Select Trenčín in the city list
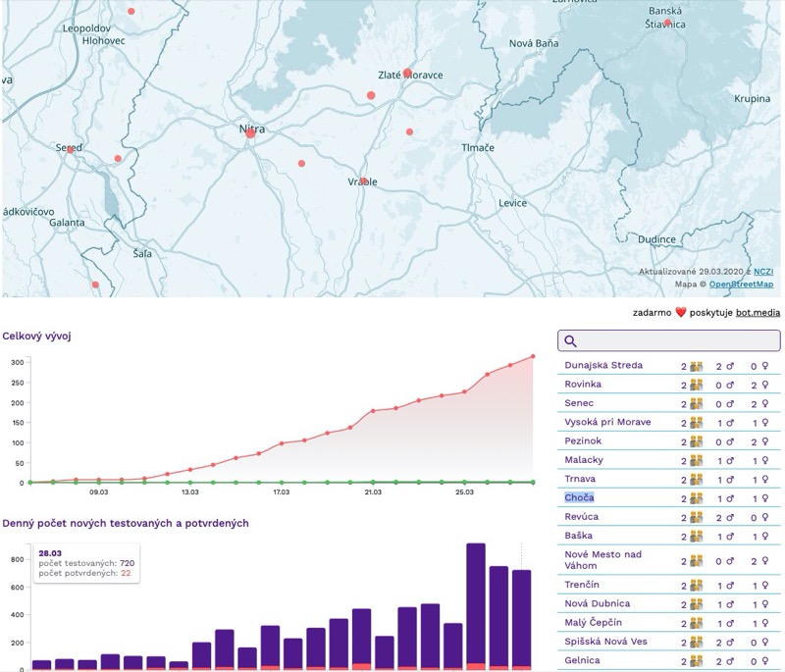The image size is (785, 672). click(582, 585)
